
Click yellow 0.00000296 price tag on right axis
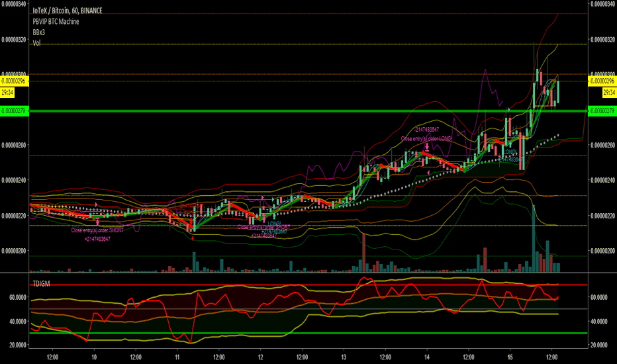602,81
